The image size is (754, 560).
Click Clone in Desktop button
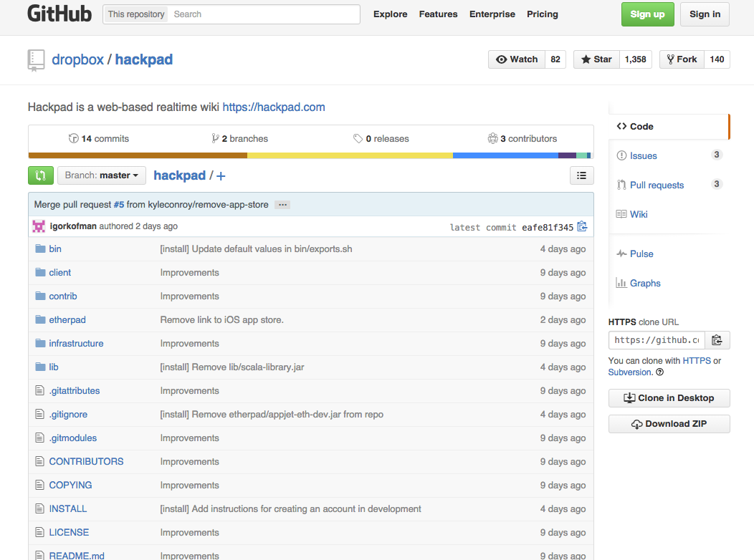coord(669,397)
